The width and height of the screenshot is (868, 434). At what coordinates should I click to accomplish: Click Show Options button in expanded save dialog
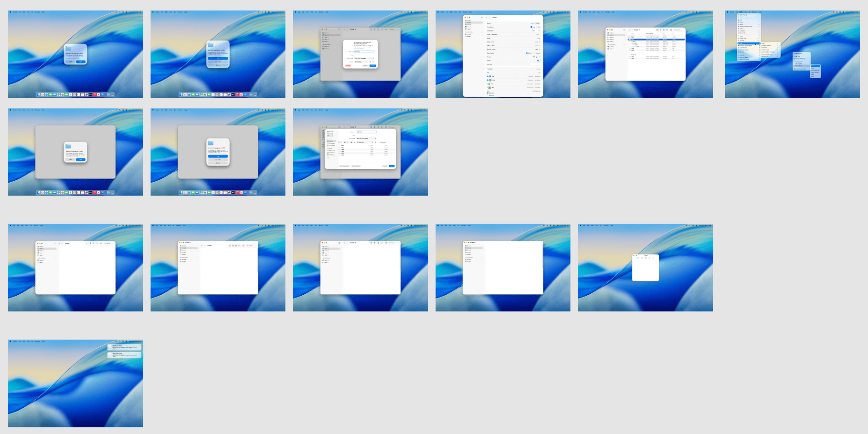click(x=356, y=166)
